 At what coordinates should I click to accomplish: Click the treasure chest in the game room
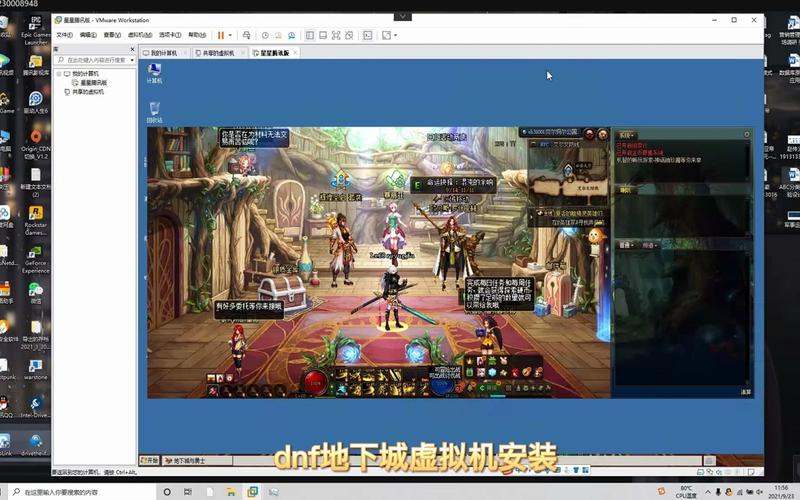point(283,292)
